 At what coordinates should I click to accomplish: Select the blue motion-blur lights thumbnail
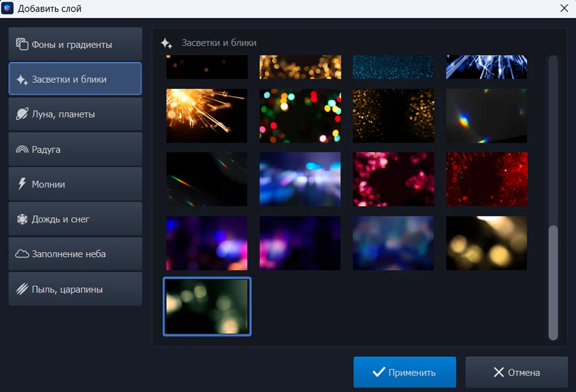300,179
